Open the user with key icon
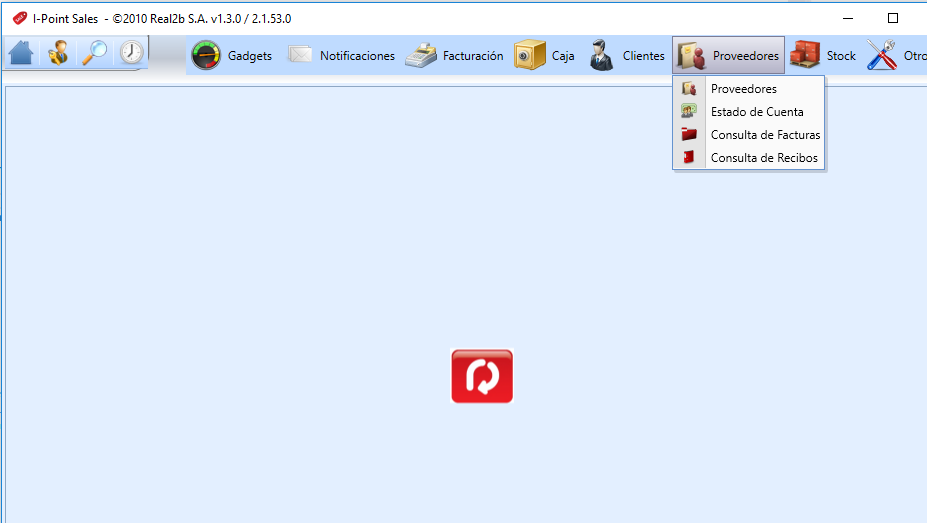Image resolution: width=927 pixels, height=523 pixels. (x=58, y=53)
